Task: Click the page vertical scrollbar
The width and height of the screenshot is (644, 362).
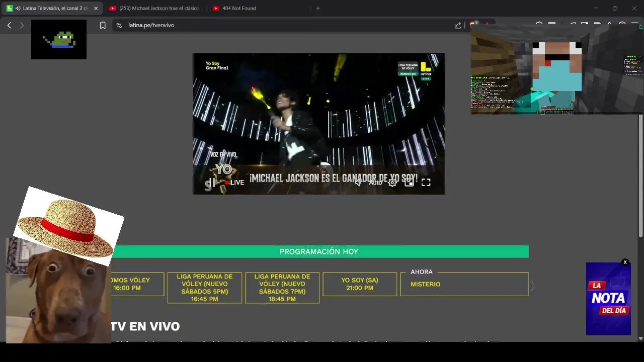Action: 640,176
